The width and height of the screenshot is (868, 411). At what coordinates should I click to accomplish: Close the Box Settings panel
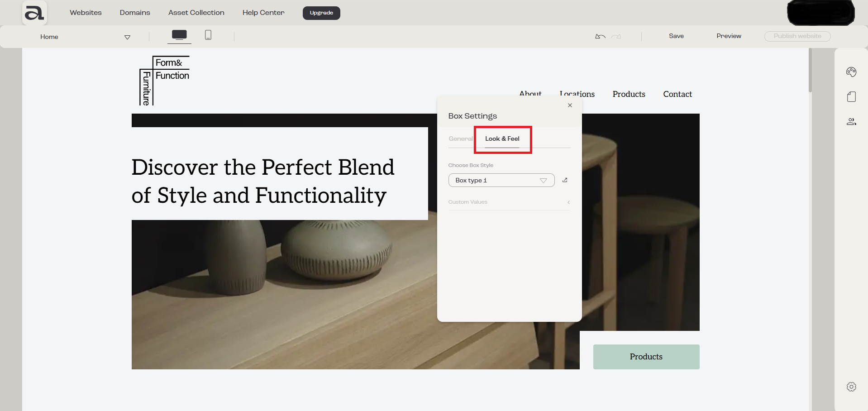pyautogui.click(x=570, y=105)
